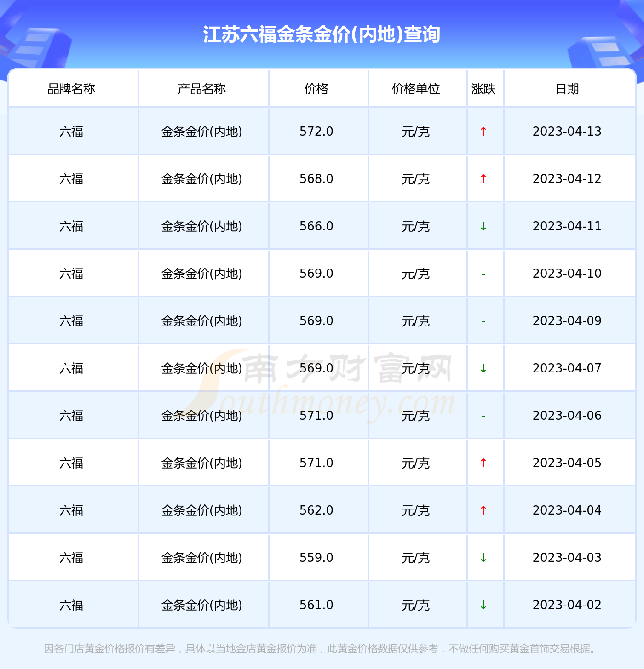Click the 品牌名称 column header

click(x=71, y=89)
